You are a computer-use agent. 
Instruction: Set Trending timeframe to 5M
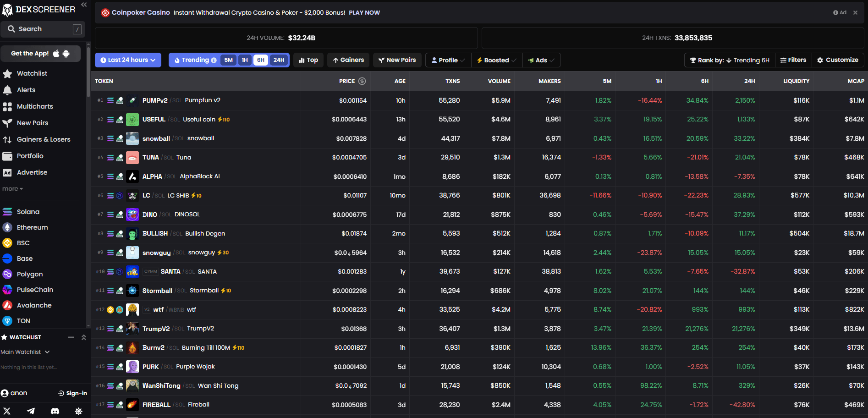click(229, 60)
